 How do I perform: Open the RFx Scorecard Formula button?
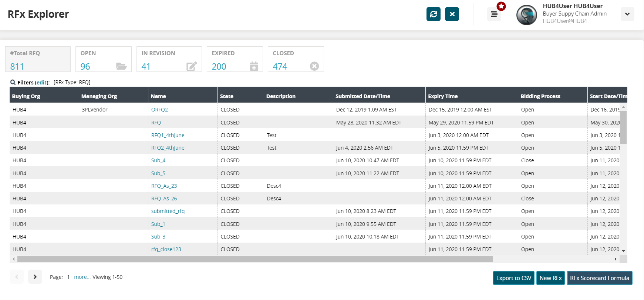(599, 278)
